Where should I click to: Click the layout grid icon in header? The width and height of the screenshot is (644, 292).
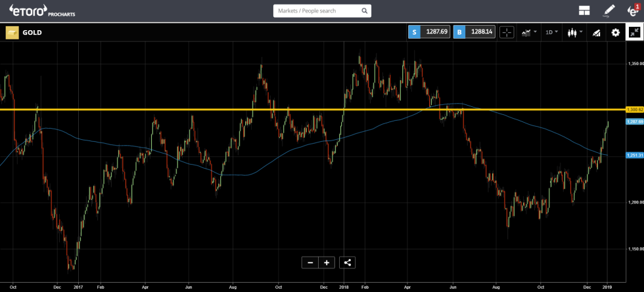click(x=584, y=10)
